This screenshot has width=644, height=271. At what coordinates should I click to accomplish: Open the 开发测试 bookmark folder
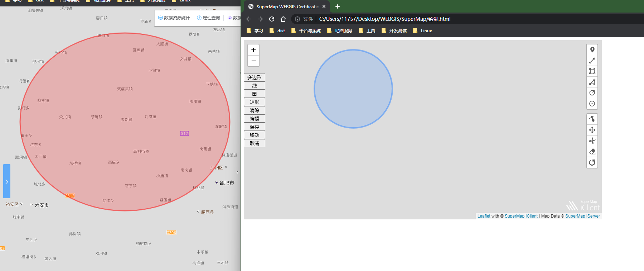tap(394, 31)
